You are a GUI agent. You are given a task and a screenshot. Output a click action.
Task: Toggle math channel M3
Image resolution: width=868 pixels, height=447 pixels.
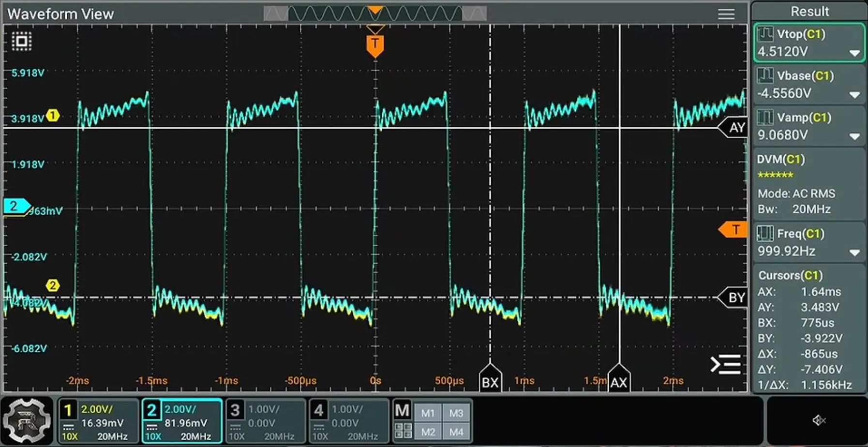(456, 413)
